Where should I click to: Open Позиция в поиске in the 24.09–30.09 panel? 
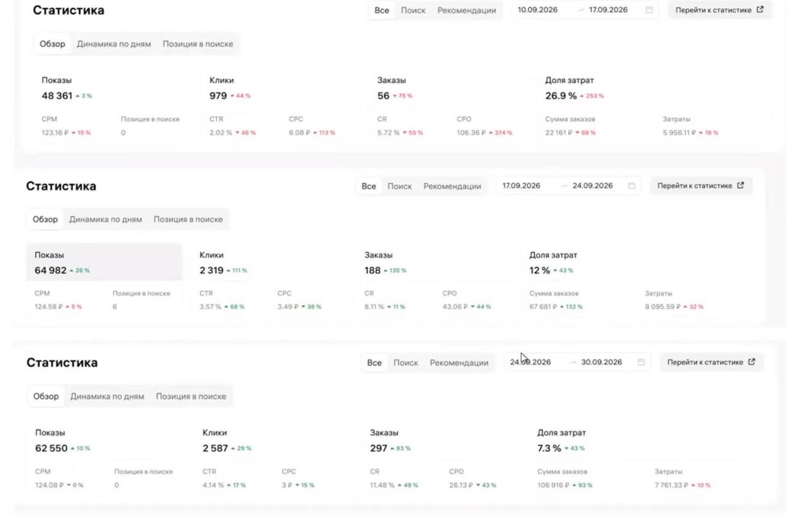[x=191, y=397]
